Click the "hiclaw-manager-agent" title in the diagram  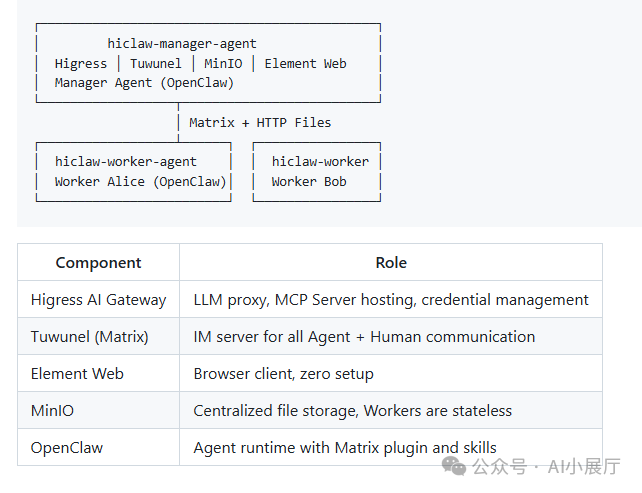(x=182, y=44)
